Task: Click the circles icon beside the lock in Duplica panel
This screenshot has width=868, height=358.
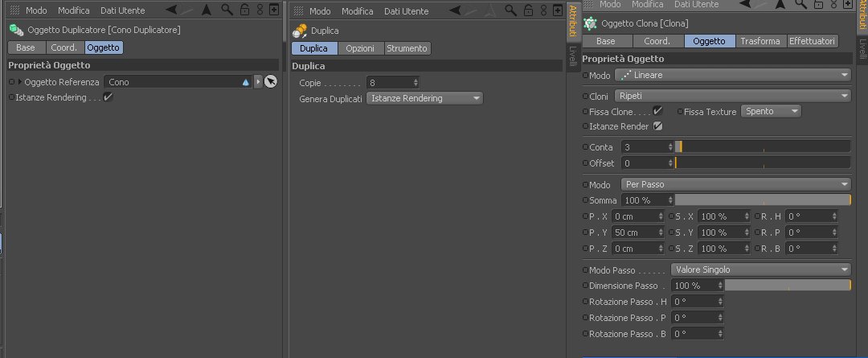Action: click(x=543, y=10)
